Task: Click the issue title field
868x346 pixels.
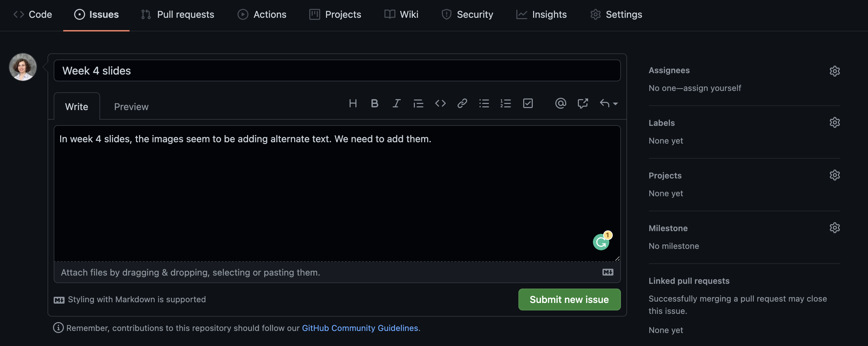Action: click(338, 70)
